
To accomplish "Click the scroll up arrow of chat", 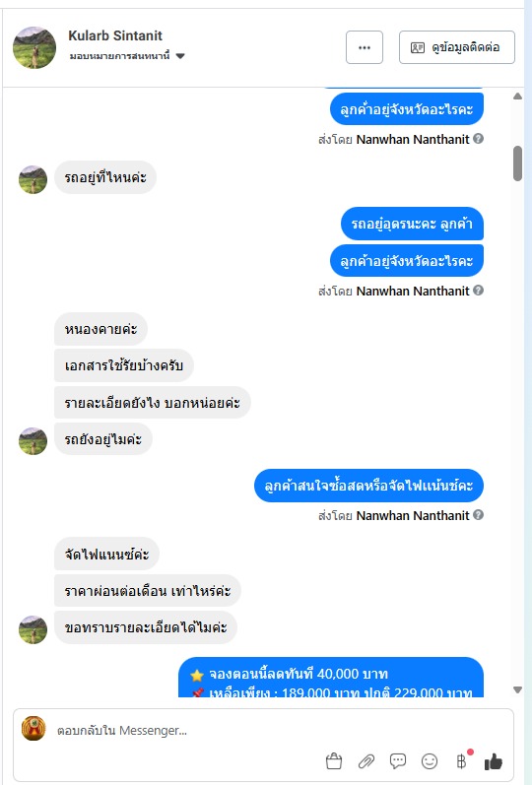I will coord(517,97).
